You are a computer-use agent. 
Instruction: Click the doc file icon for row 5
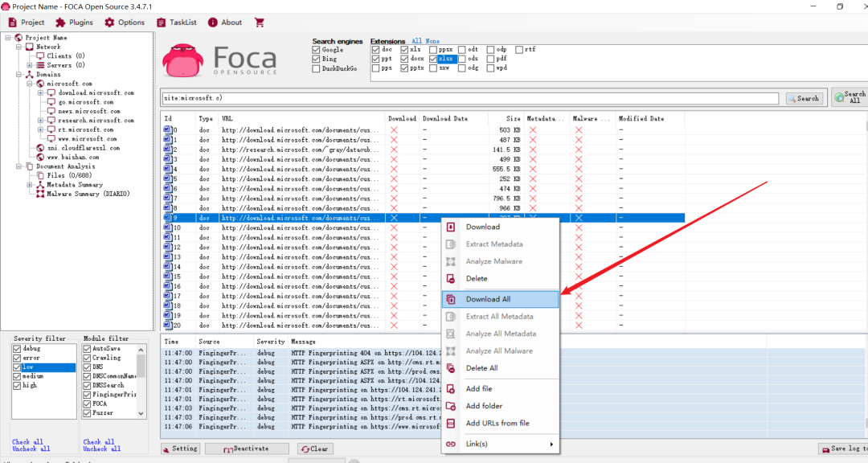tap(167, 178)
